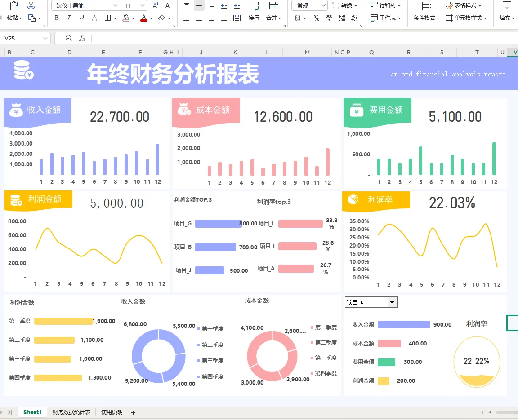Click the horizontal scrollbar at bottom right

tap(506, 412)
